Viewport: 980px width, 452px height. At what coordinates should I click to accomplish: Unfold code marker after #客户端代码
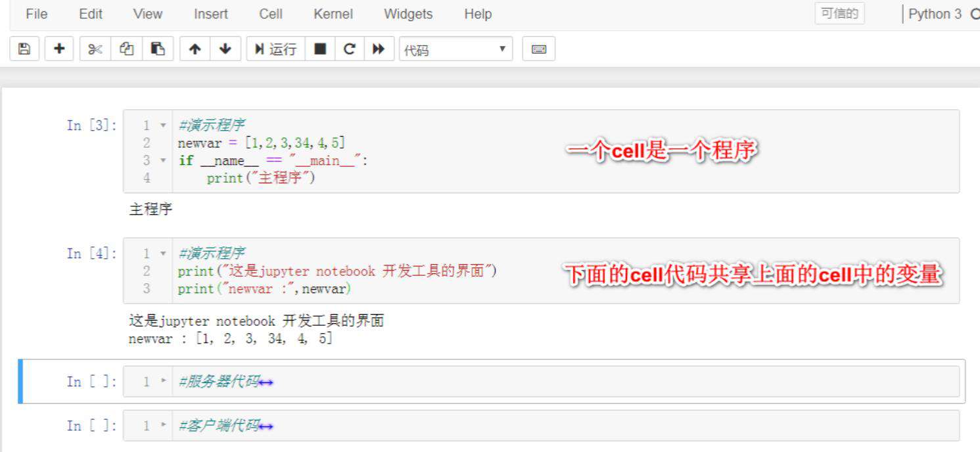click(266, 426)
